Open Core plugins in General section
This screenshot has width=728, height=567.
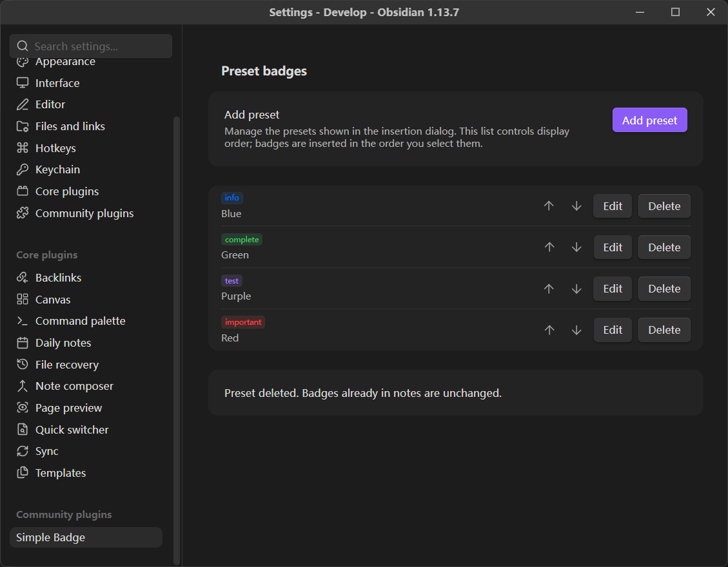(86, 191)
